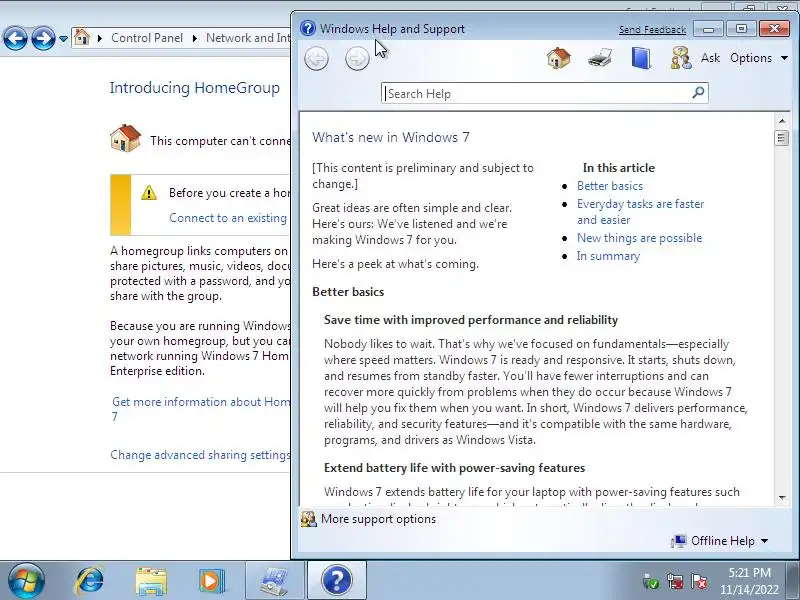Click Show desktop button at taskbar end

coord(794,581)
